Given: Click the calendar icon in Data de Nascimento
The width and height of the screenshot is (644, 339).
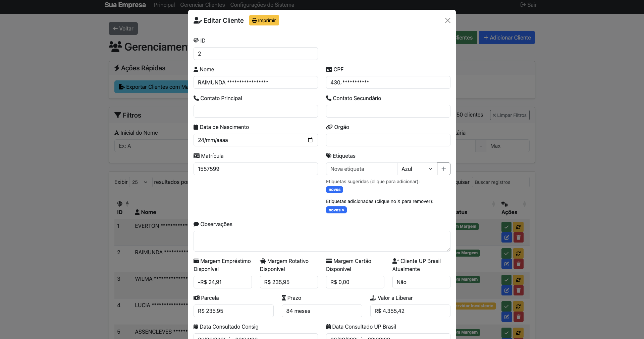Looking at the screenshot, I should (x=310, y=140).
